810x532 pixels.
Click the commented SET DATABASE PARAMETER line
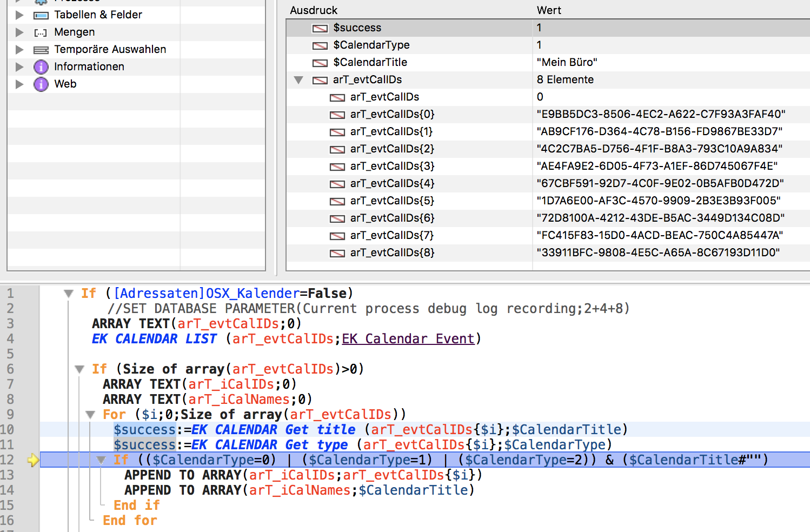tap(369, 309)
